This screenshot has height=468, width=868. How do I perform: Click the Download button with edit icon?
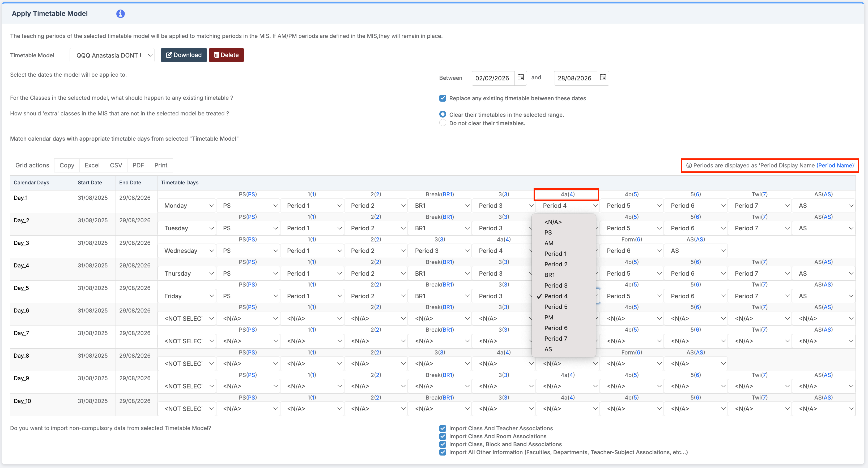pos(184,55)
